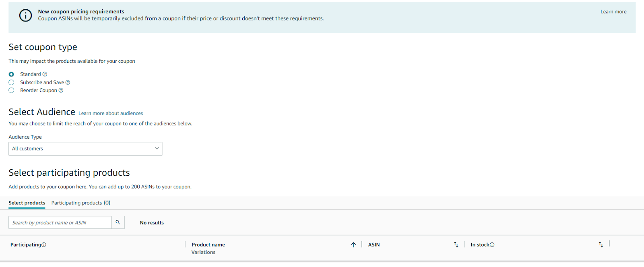Viewport: 644px width, 267px height.
Task: Switch to the Participating products tab
Action: [x=80, y=203]
